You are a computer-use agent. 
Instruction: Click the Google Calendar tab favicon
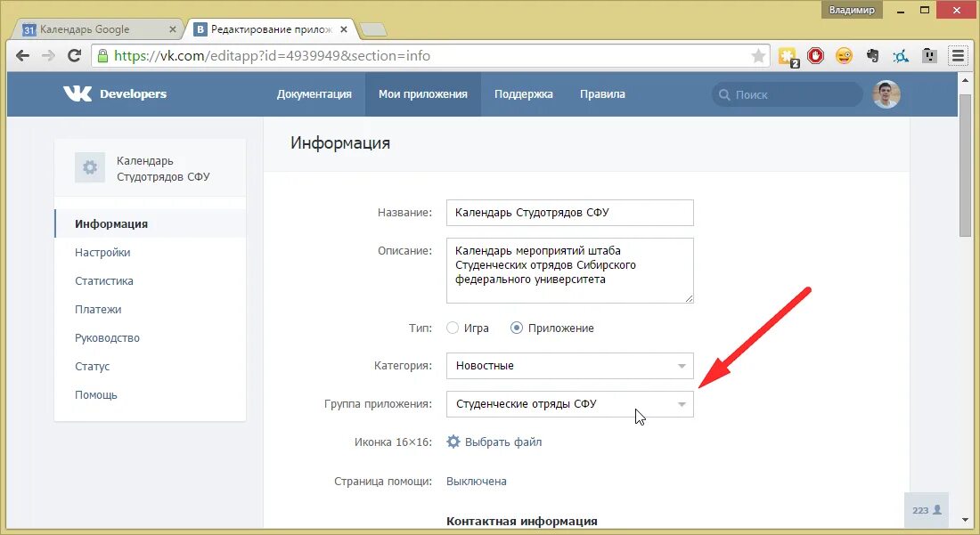click(x=29, y=29)
